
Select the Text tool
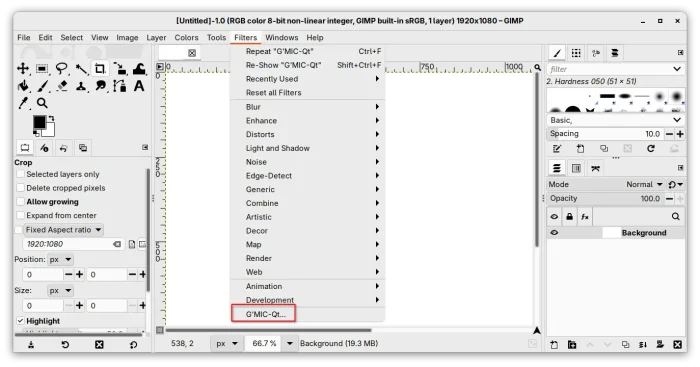139,86
